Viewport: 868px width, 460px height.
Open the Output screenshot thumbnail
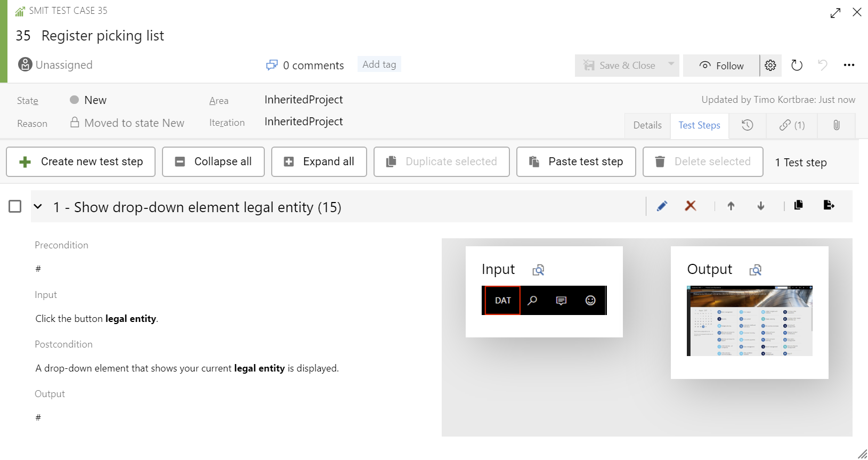749,321
